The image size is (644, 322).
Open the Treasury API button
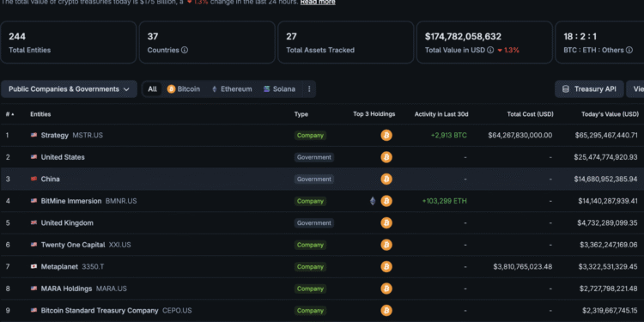pos(589,89)
